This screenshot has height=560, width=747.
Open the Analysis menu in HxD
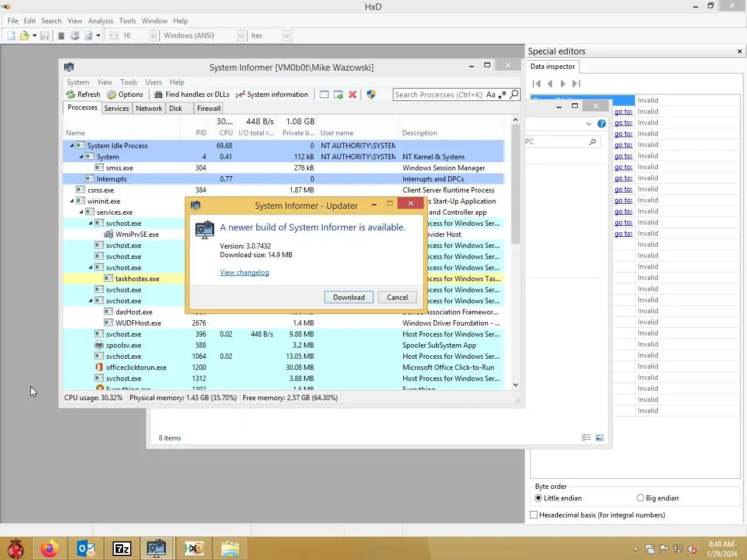(100, 21)
